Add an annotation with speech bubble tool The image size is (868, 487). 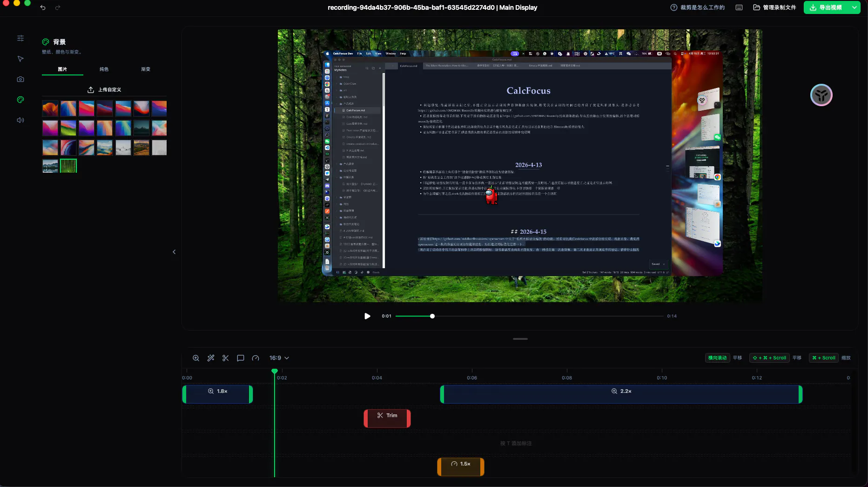click(x=241, y=358)
